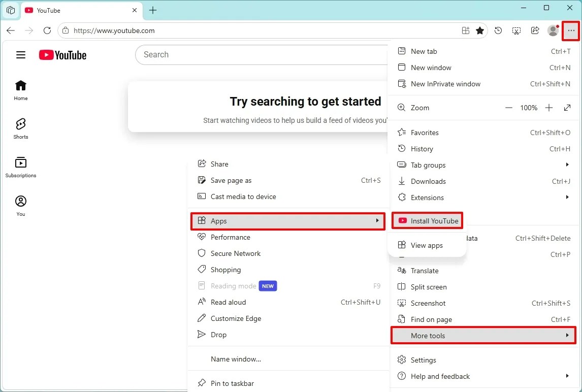The width and height of the screenshot is (582, 392).
Task: Choose Screenshot from the Edge menu
Action: pyautogui.click(x=484, y=303)
